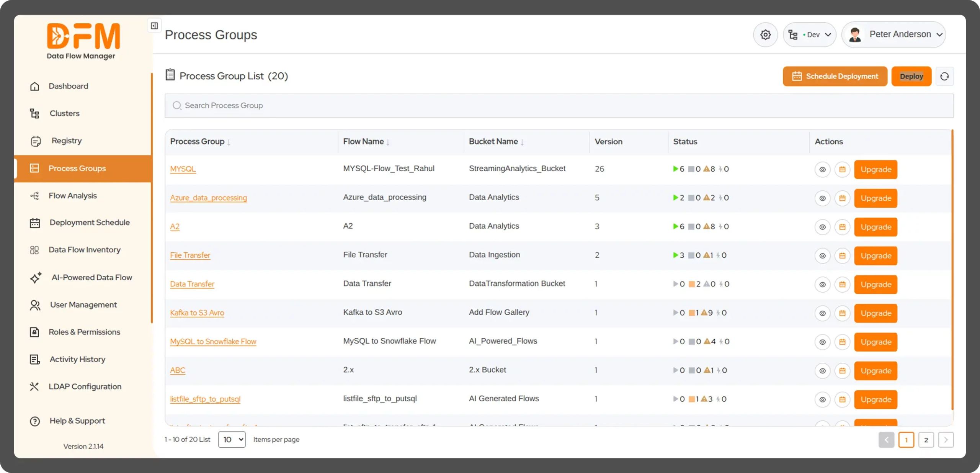Click the eye view icon for ABC row
The height and width of the screenshot is (473, 980).
[822, 370]
